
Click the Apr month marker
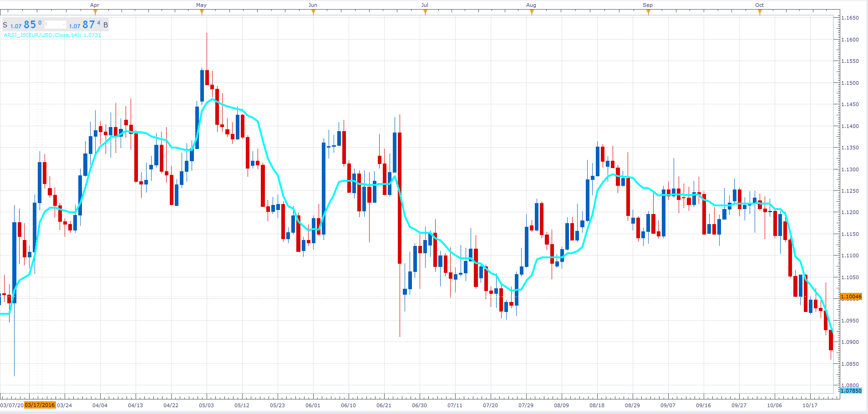click(95, 5)
